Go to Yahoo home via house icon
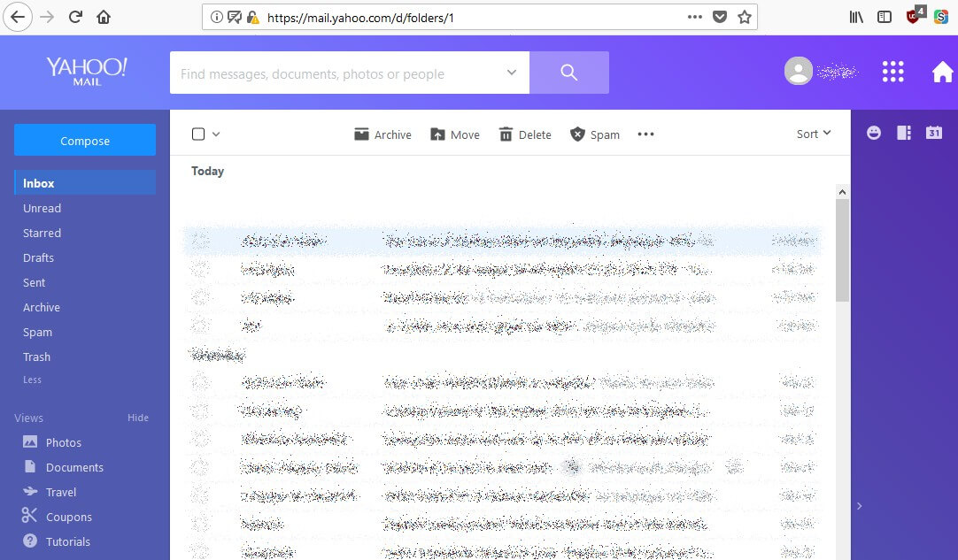958x560 pixels. tap(942, 72)
